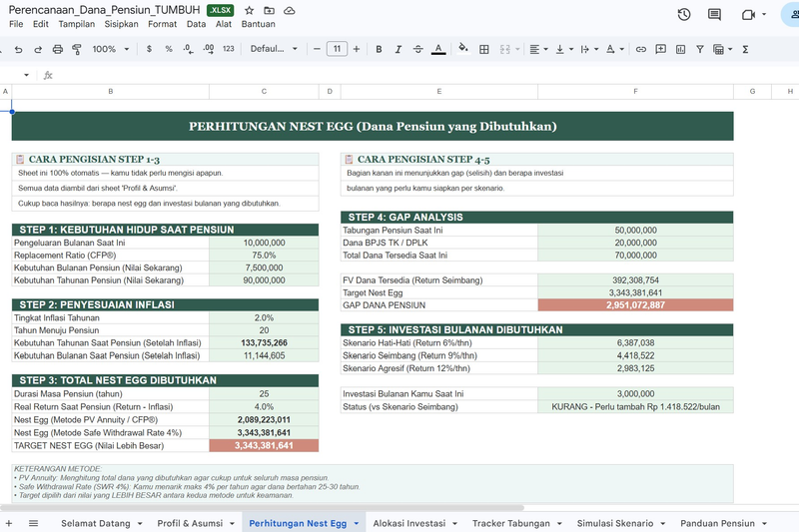This screenshot has height=532, width=799.
Task: Toggle bold formatting
Action: coord(379,49)
